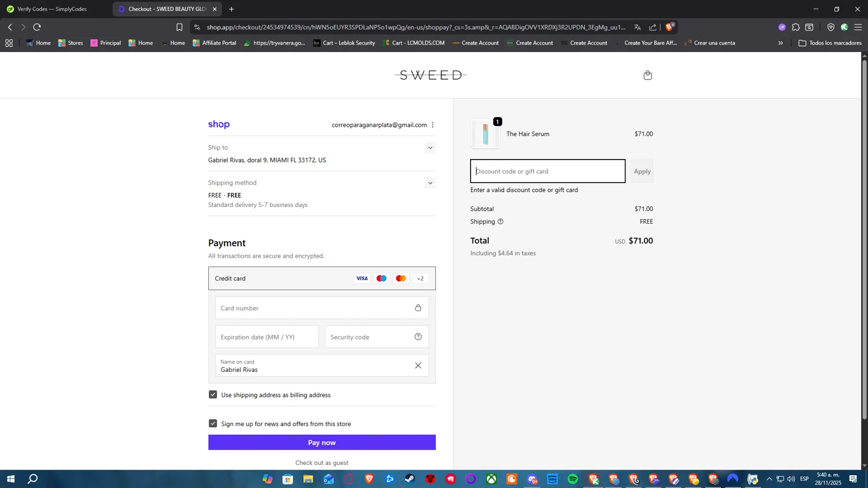Image resolution: width=868 pixels, height=488 pixels.
Task: Focus the Expiration date field
Action: pyautogui.click(x=267, y=337)
